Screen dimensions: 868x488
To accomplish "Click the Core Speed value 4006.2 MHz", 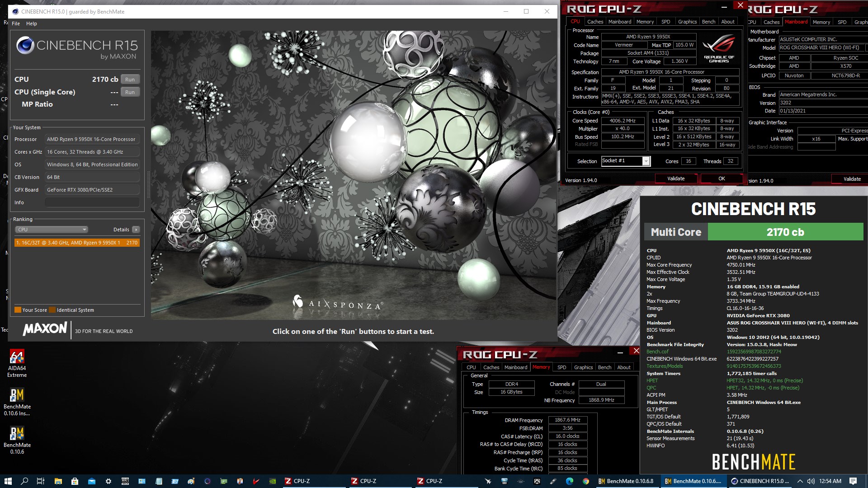I will point(623,121).
